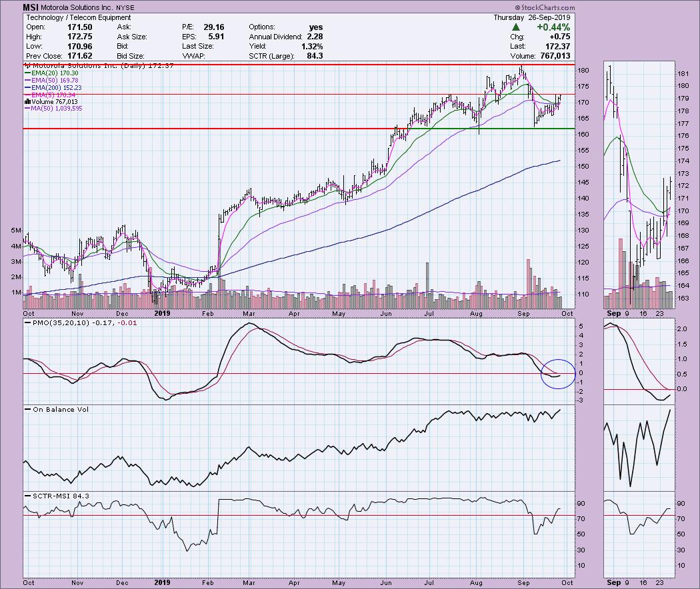Viewport: 700px width, 589px height.
Task: Select the P/E value 29.16
Action: 214,27
